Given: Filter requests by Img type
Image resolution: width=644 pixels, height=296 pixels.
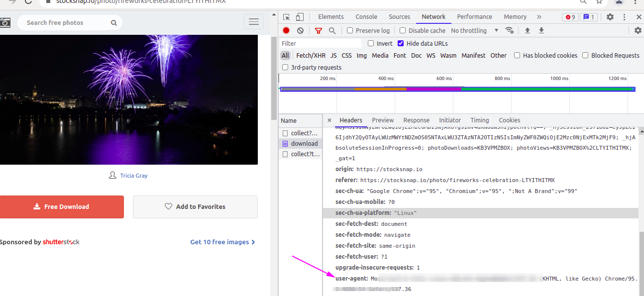Looking at the screenshot, I should tap(362, 55).
